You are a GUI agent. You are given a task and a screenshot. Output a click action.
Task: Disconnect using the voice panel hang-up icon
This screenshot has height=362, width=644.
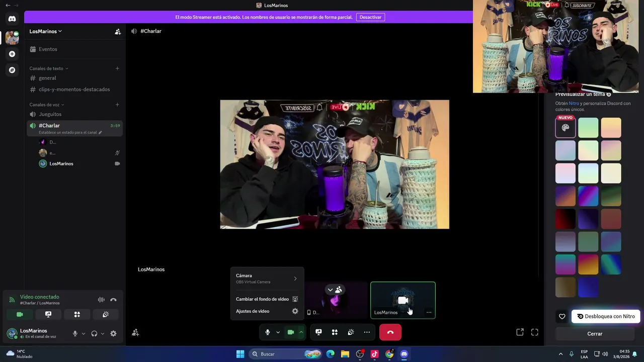[113, 300]
